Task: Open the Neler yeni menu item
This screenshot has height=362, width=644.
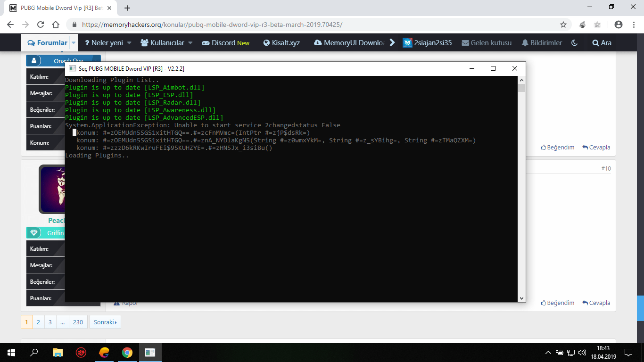Action: 104,43
